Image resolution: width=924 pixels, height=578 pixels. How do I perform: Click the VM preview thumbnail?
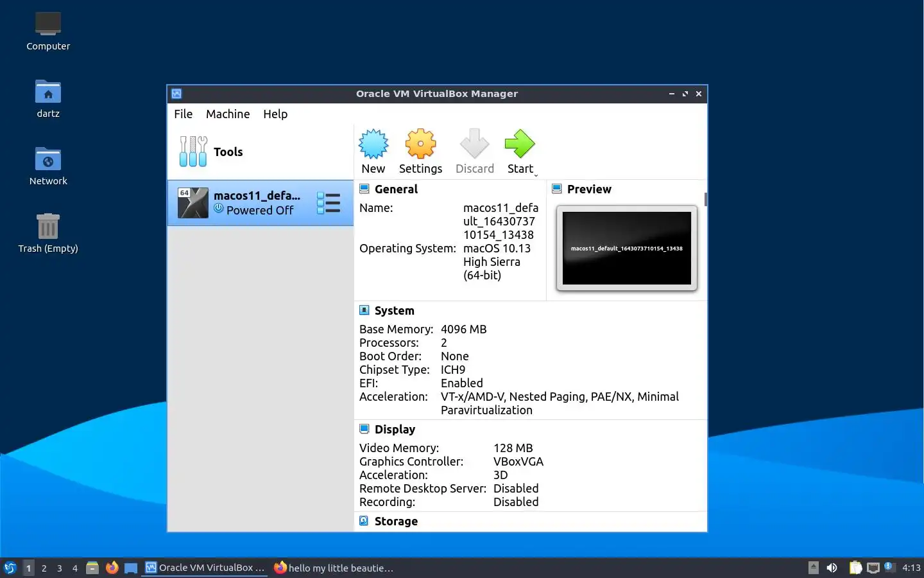click(x=627, y=248)
